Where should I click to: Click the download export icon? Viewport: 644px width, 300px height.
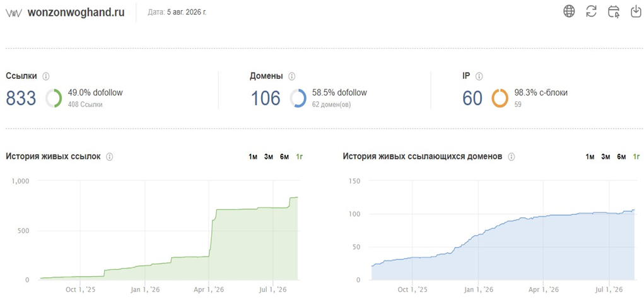coord(636,11)
